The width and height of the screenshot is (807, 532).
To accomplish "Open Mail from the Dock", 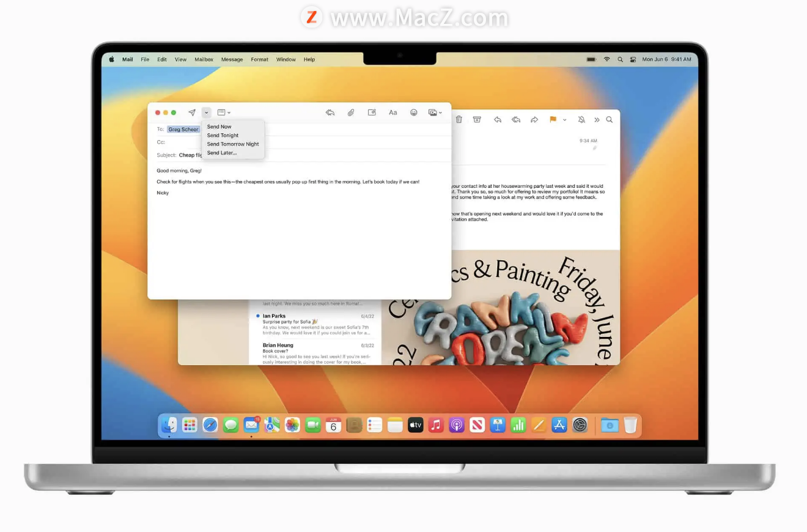I will click(x=251, y=424).
